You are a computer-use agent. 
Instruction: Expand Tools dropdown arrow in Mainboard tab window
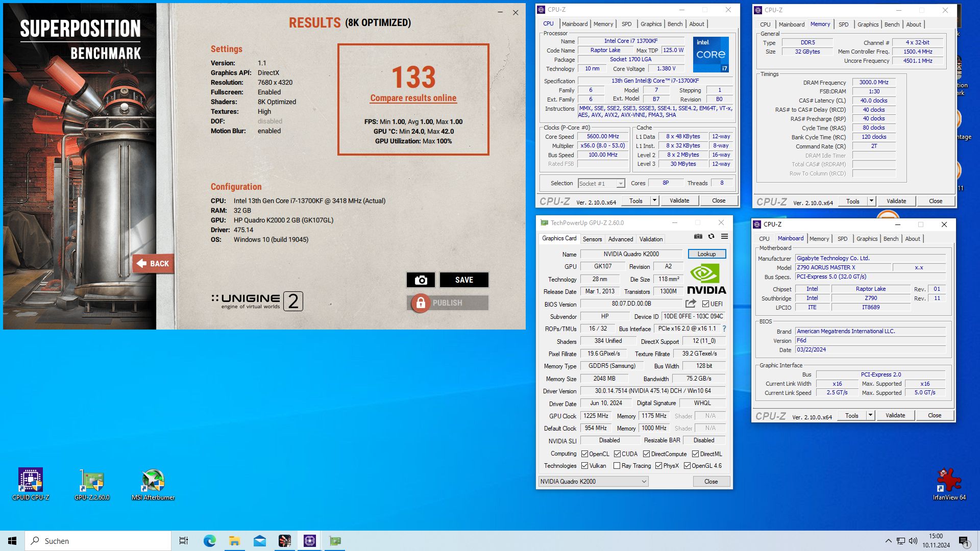[x=870, y=415]
